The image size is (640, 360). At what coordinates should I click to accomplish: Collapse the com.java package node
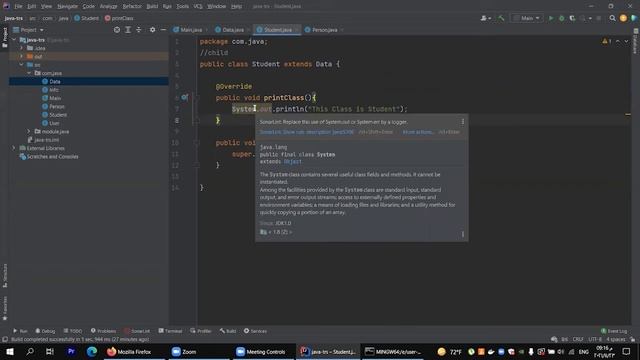(29, 73)
